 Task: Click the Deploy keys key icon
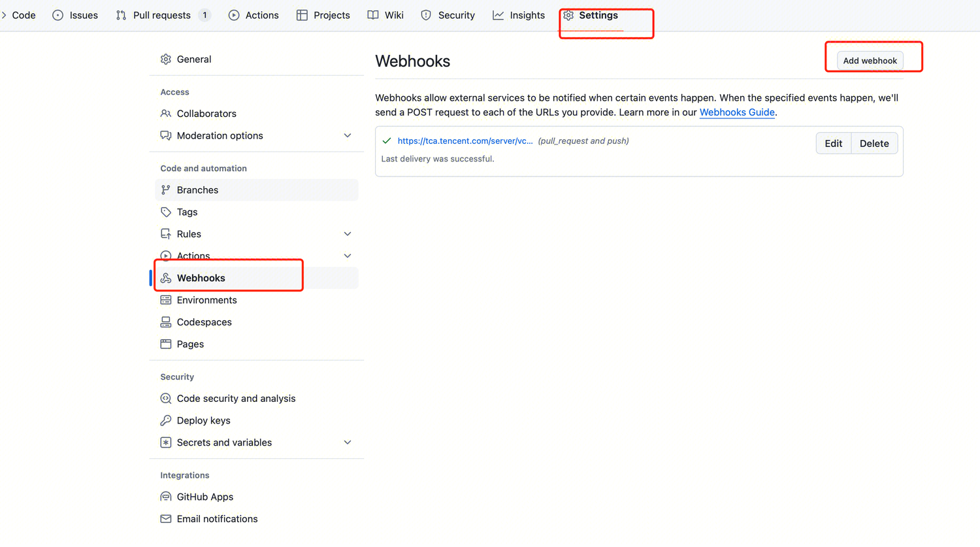click(x=166, y=420)
